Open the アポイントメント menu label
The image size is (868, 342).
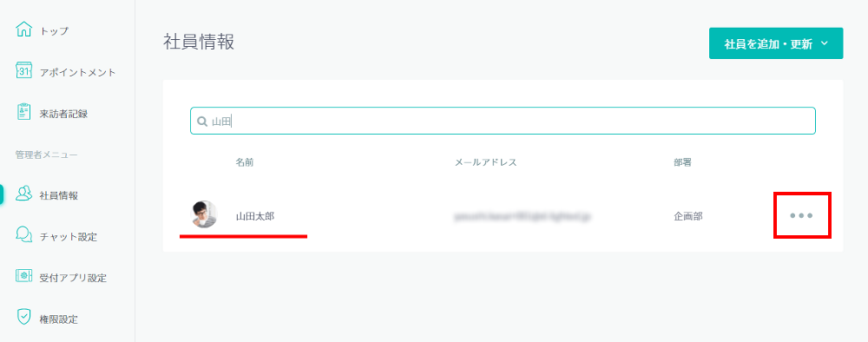coord(77,73)
